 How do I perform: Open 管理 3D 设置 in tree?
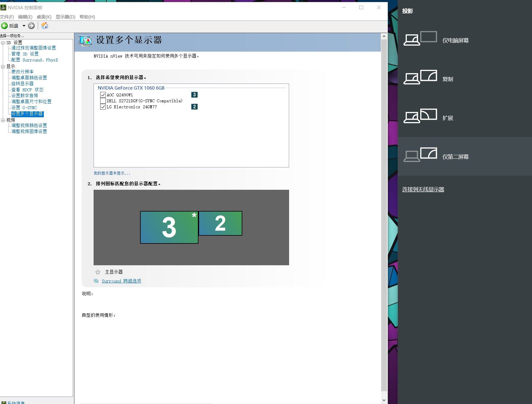[25, 54]
